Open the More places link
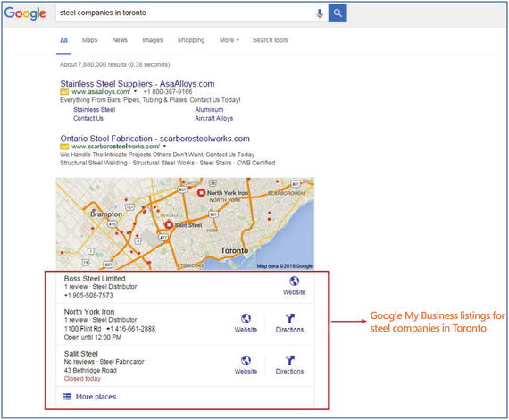Screen dimensions: 509x420 point(96,397)
